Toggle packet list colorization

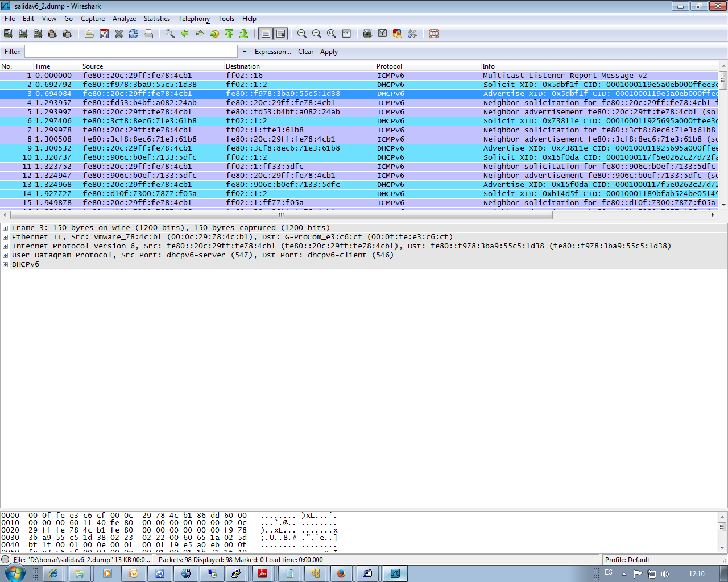[x=265, y=34]
